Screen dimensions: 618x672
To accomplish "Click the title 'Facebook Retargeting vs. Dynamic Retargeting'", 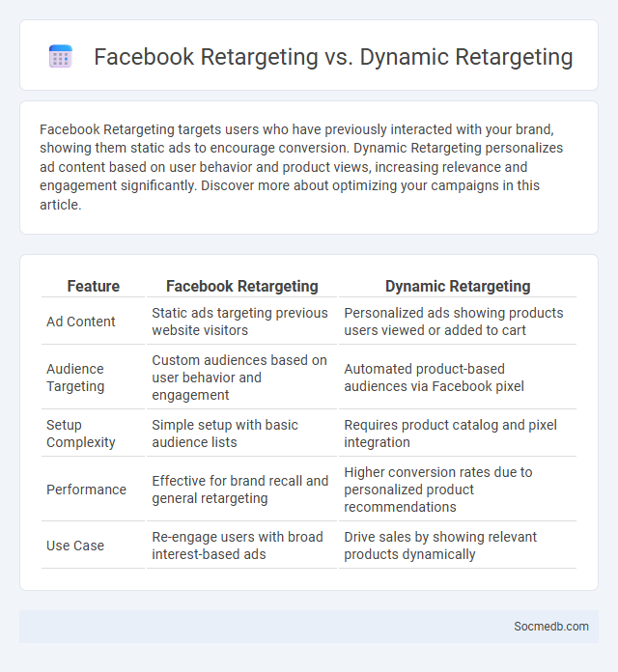I will click(333, 57).
